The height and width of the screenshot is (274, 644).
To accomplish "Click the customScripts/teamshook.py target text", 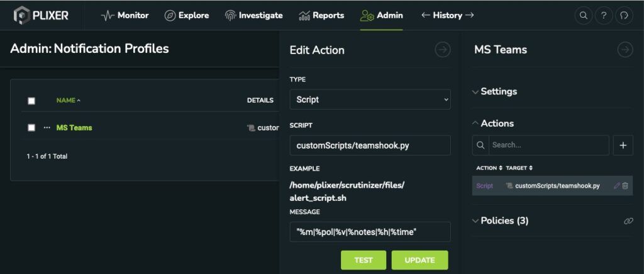I will click(557, 186).
